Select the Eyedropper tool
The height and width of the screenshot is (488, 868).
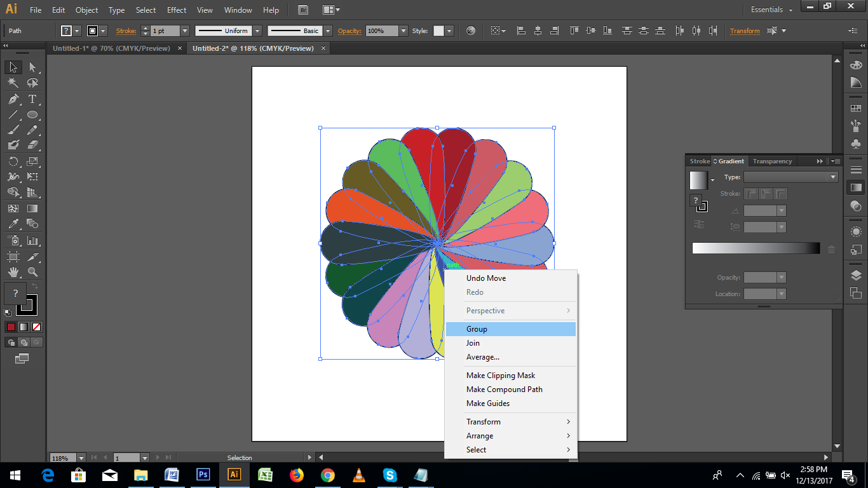click(x=13, y=222)
